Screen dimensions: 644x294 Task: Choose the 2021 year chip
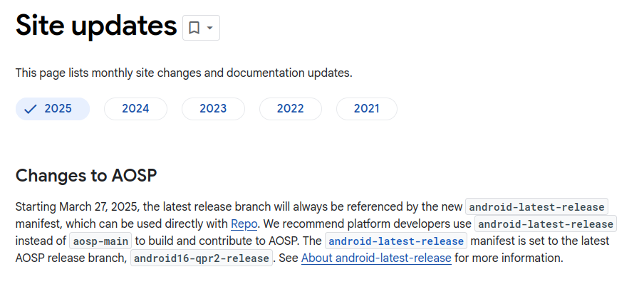366,109
